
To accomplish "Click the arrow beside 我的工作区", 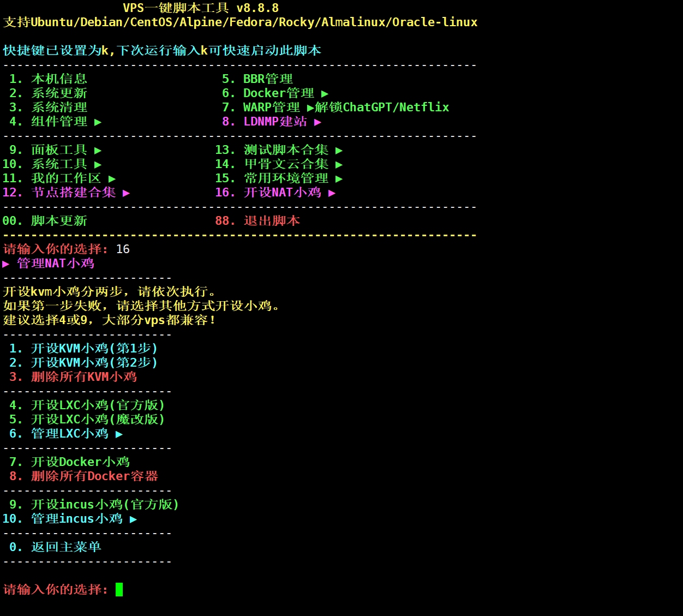I will [x=112, y=179].
